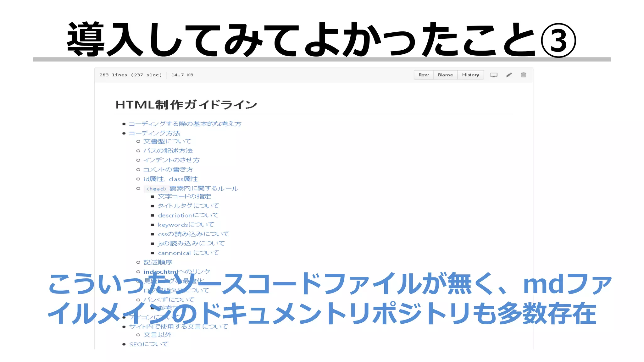
Task: Open descriptionについて link
Action: coord(188,215)
